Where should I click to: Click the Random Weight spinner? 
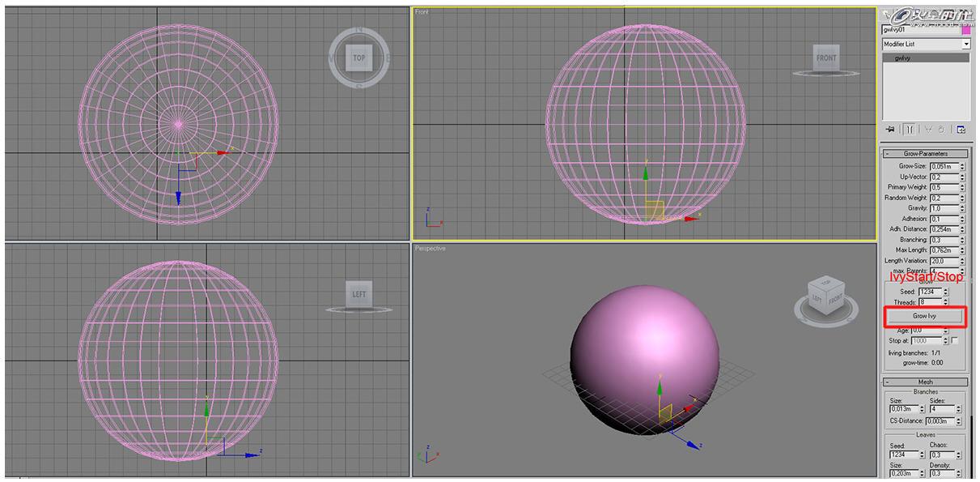point(962,198)
